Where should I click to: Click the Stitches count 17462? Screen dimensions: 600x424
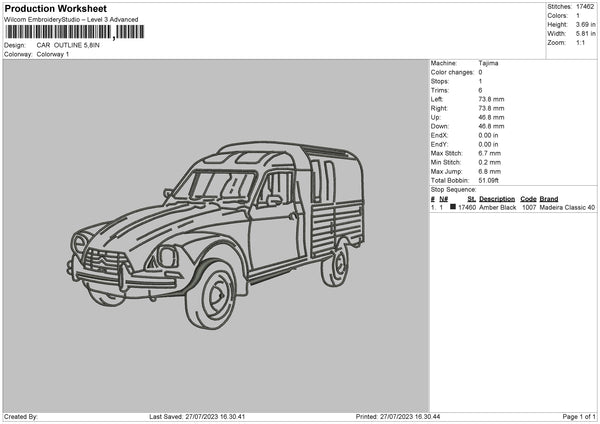click(586, 6)
